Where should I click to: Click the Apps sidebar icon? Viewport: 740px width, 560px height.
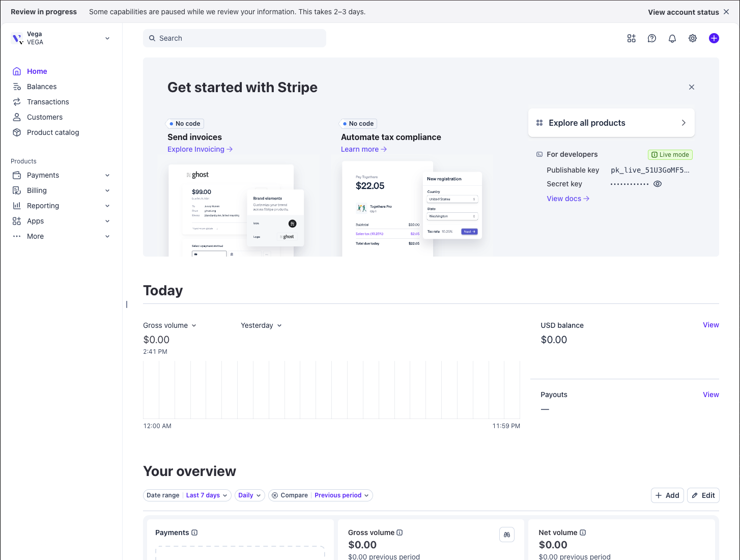[x=17, y=221]
